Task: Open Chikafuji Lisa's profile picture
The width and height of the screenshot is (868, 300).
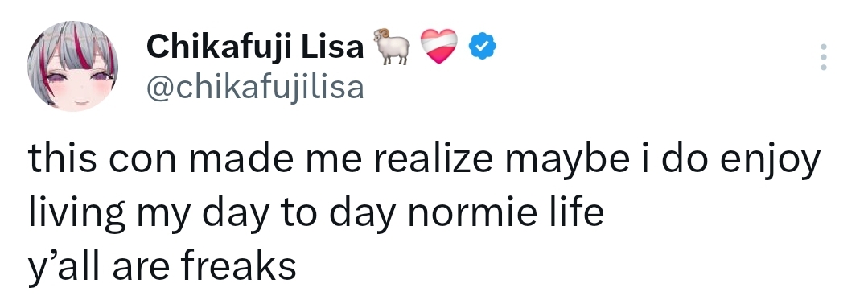Action: [x=72, y=66]
